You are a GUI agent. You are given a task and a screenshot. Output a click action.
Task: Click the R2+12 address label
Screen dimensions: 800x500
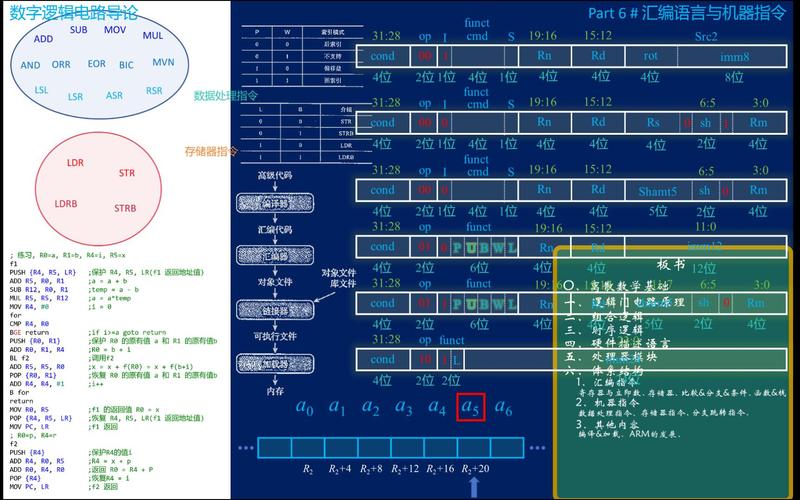pyautogui.click(x=405, y=469)
